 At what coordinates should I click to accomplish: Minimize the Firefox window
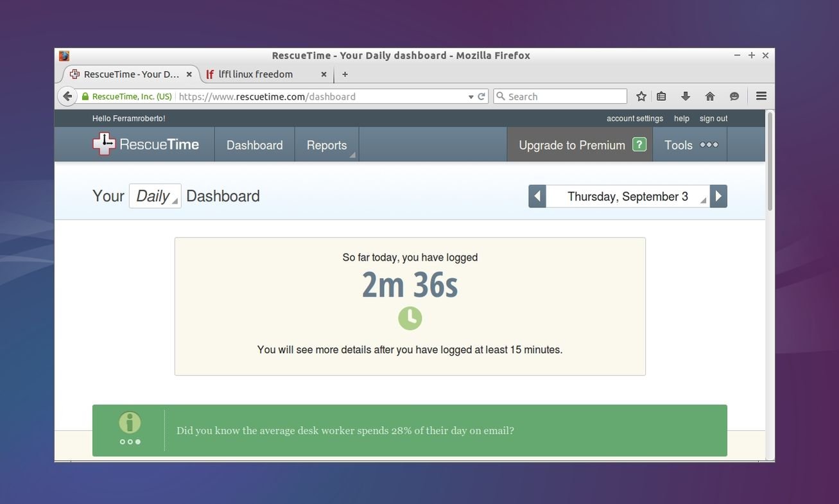tap(738, 55)
